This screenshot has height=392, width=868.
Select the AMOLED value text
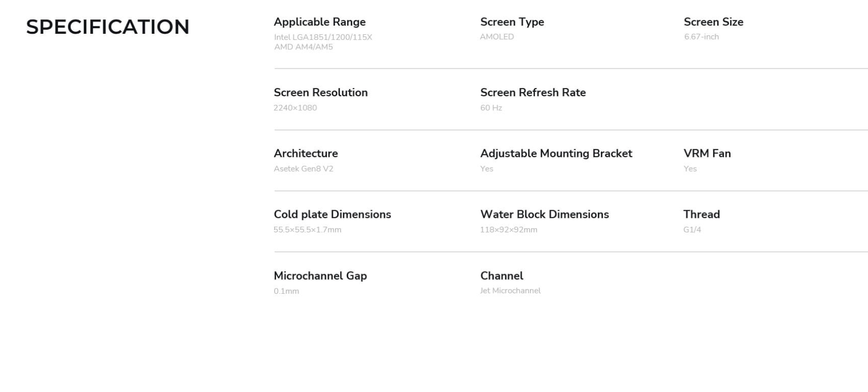point(497,37)
